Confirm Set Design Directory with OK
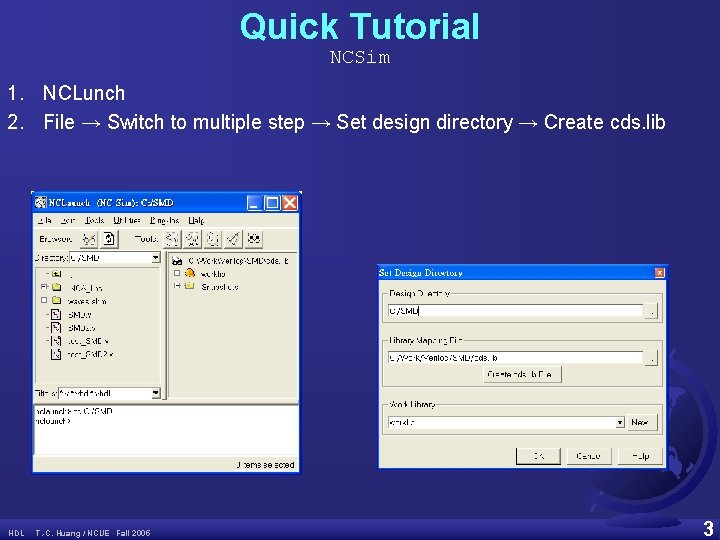Viewport: 720px width, 540px height. (x=538, y=456)
